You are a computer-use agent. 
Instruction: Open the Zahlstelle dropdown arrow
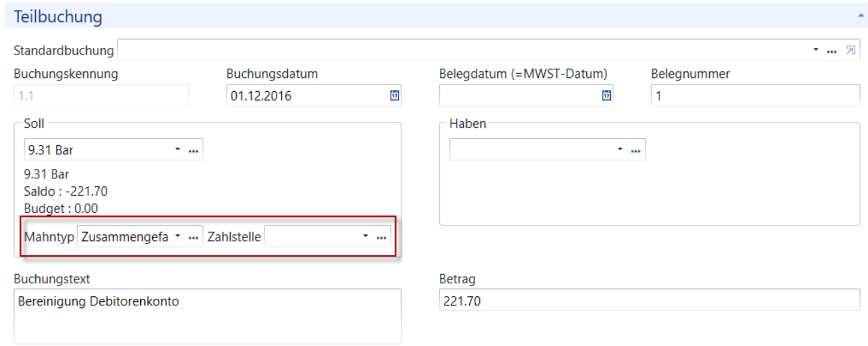coord(366,237)
